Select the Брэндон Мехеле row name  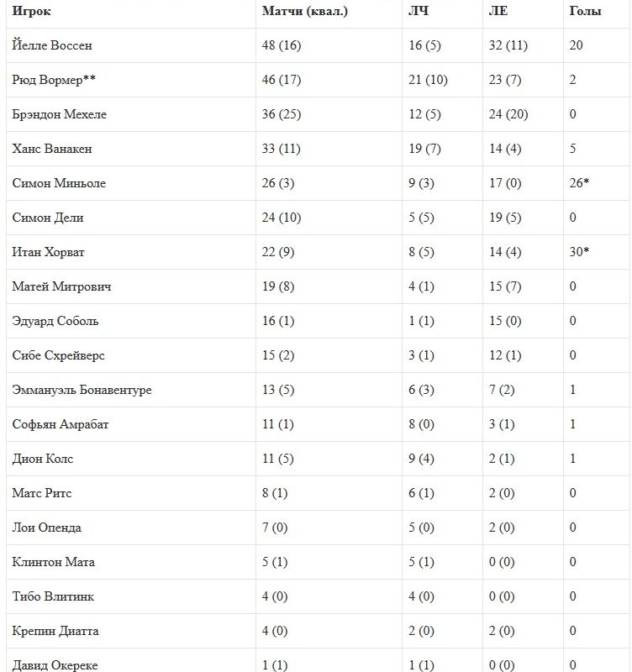(x=60, y=114)
